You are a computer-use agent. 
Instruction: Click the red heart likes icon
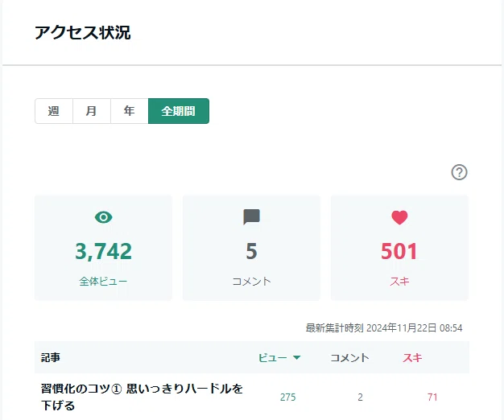point(399,217)
